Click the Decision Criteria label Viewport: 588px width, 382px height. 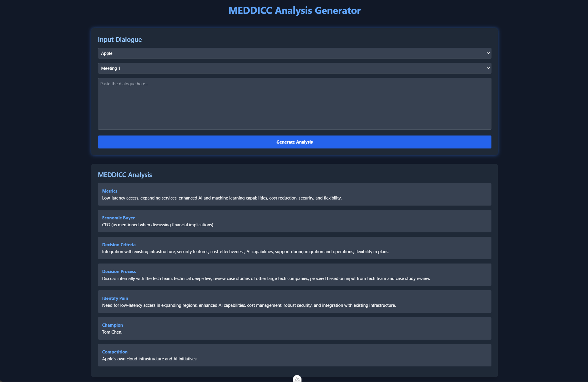tap(119, 245)
